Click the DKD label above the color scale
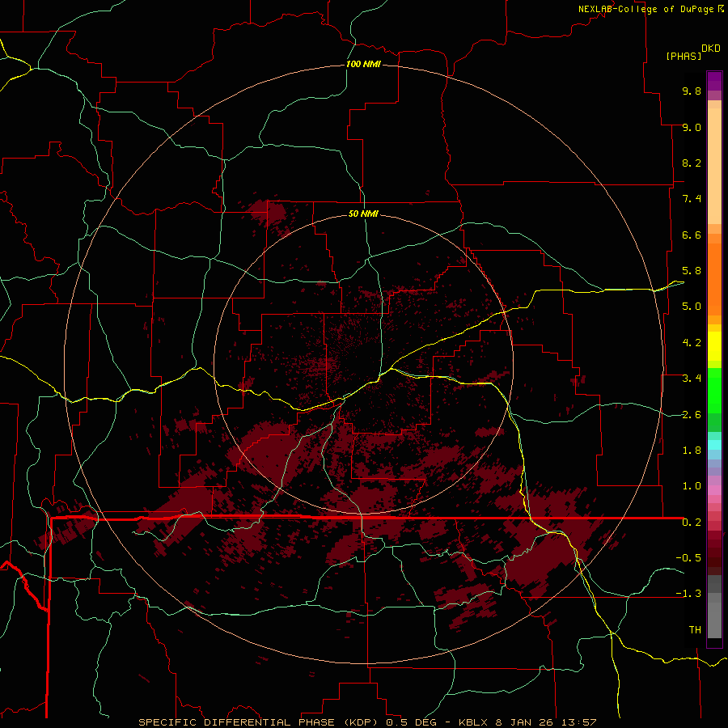 point(711,49)
